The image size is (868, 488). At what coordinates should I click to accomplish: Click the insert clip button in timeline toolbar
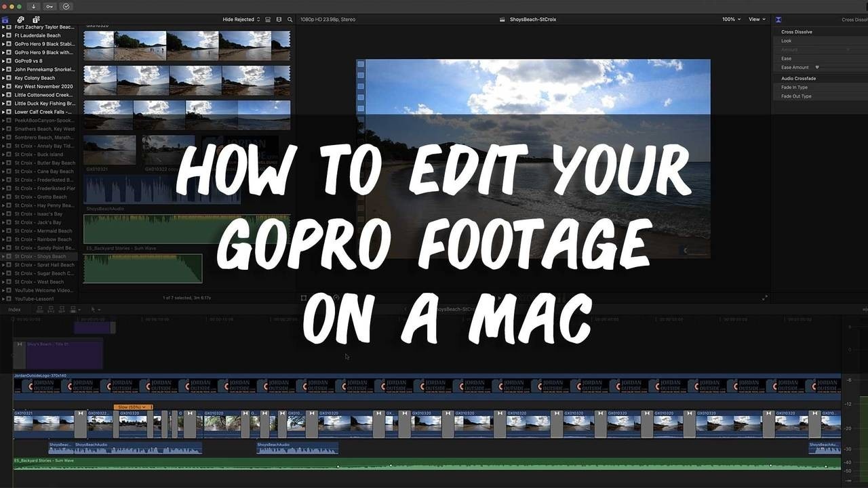click(x=50, y=309)
